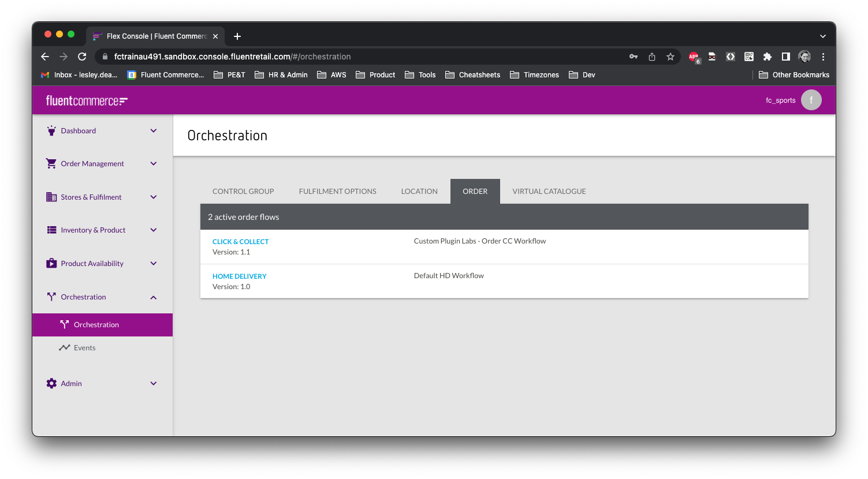Click the Stores & Fulfilment building icon
The image size is (868, 479).
51,197
